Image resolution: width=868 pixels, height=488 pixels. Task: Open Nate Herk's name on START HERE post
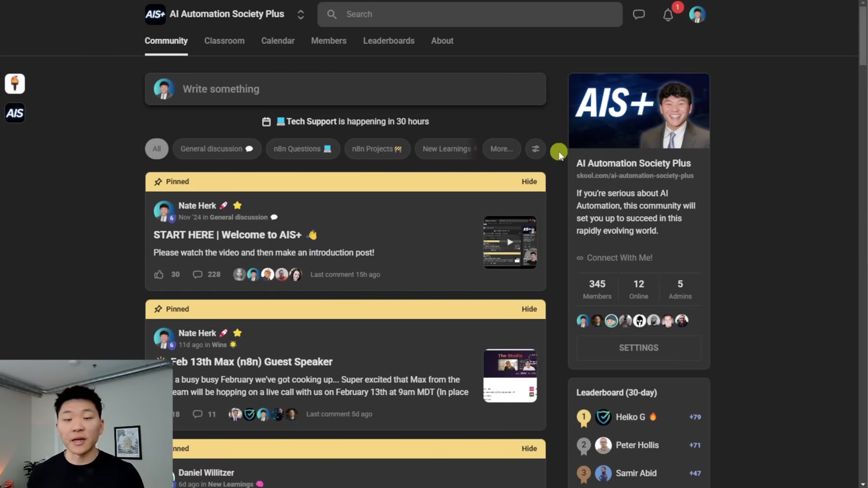pyautogui.click(x=197, y=206)
